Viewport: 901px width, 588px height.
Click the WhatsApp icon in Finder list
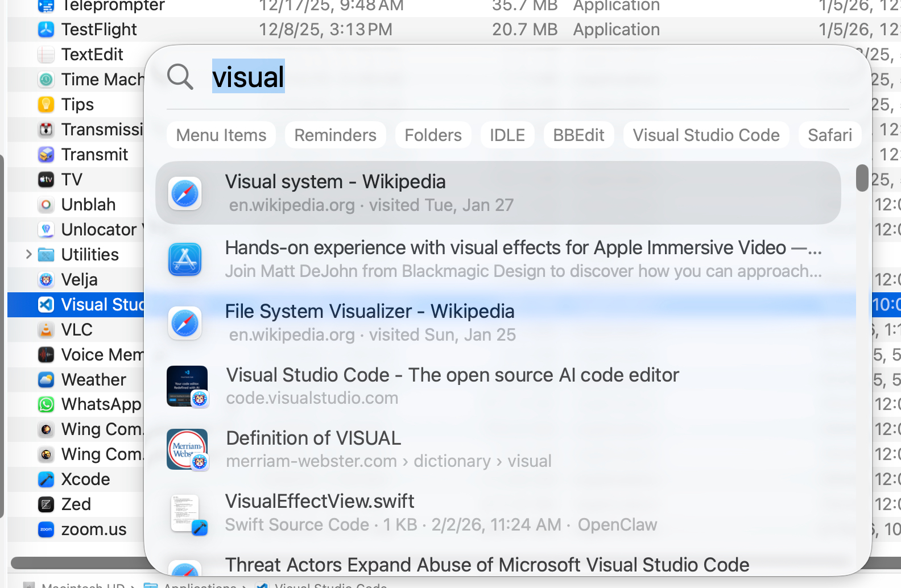pyautogui.click(x=46, y=404)
